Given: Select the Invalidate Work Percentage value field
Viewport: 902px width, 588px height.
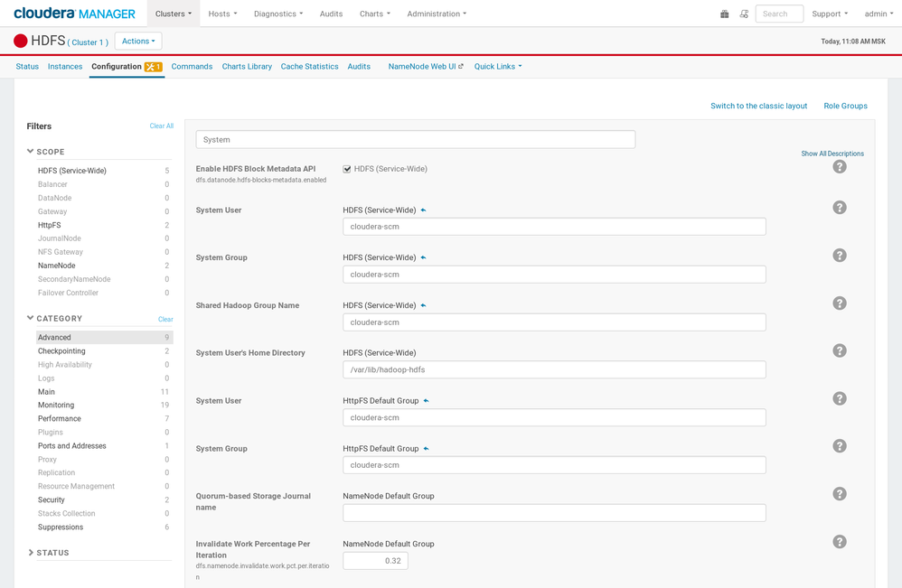Looking at the screenshot, I should pyautogui.click(x=375, y=560).
